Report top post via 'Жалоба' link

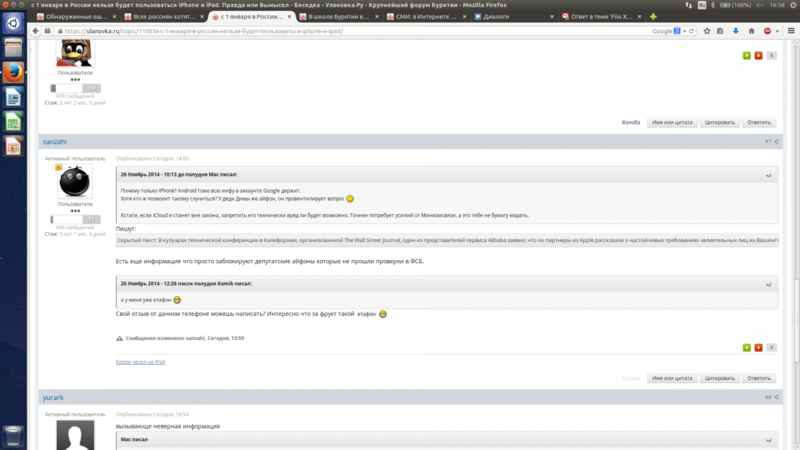pyautogui.click(x=631, y=122)
